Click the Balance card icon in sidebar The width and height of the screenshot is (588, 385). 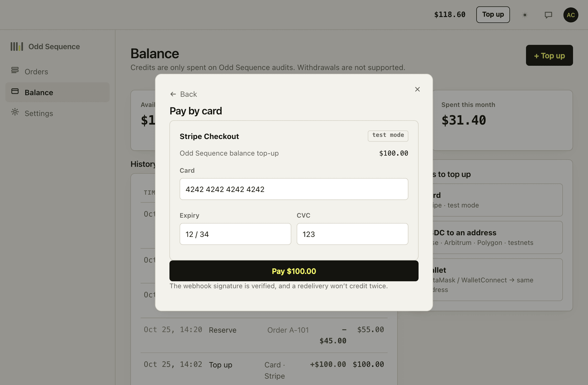[15, 91]
